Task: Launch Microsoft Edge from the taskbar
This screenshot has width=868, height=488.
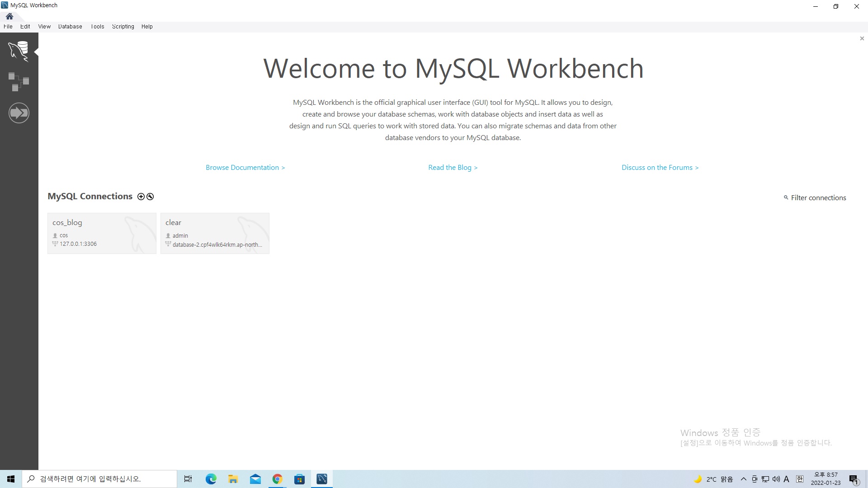Action: point(211,479)
